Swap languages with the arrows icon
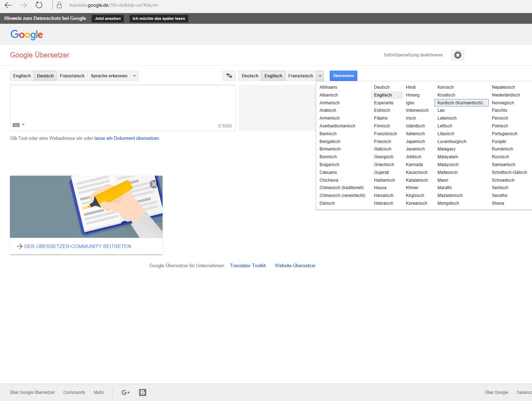The image size is (532, 401). point(229,76)
